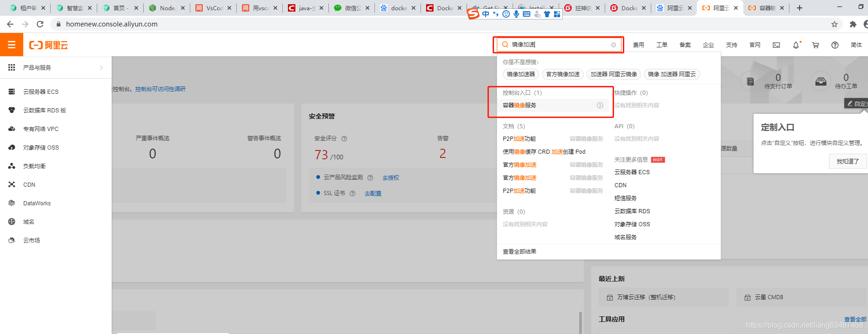Switch to the VsCode browser tab
This screenshot has height=334, width=868.
point(213,8)
